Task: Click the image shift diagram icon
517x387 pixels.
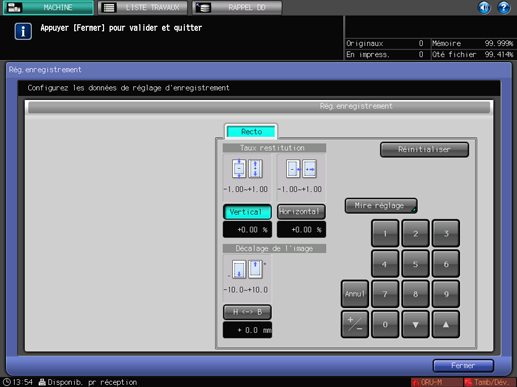Action: [247, 269]
